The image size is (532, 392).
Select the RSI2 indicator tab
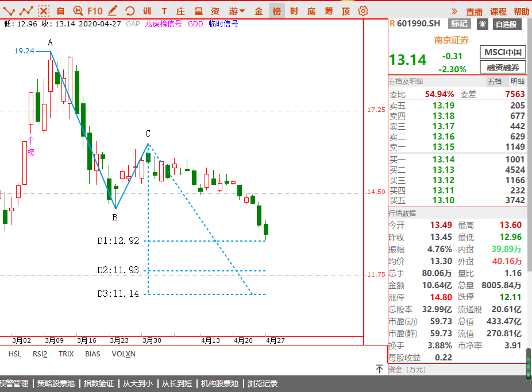(40, 354)
